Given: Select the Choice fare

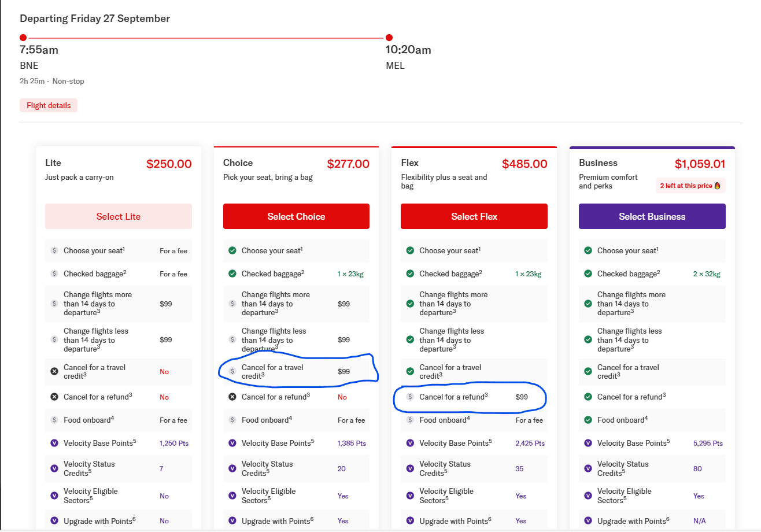Looking at the screenshot, I should point(296,216).
